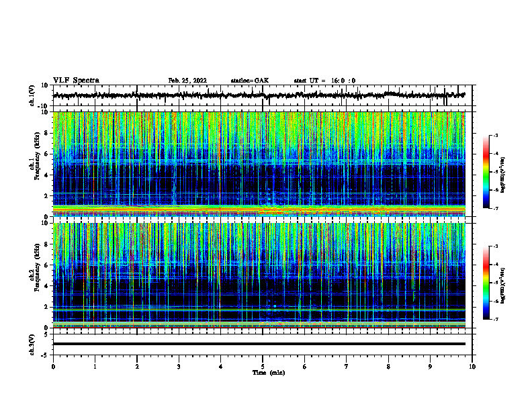This screenshot has height=411, width=532.
Task: Select the date text "Feb. 25, 2022"
Action: point(187,81)
